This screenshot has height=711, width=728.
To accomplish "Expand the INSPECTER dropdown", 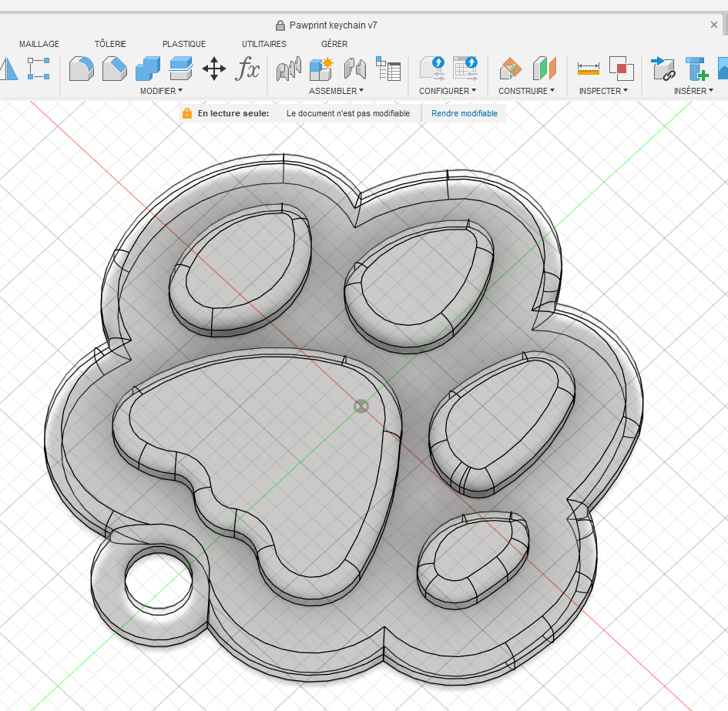I will point(603,91).
